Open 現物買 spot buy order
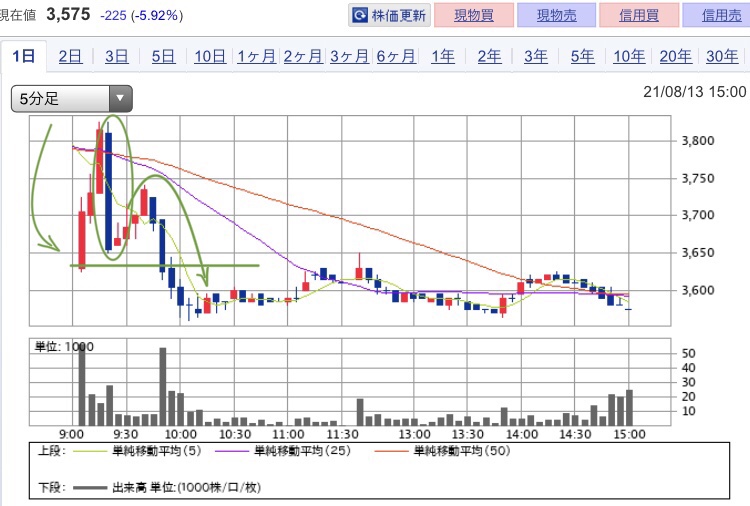 (474, 15)
